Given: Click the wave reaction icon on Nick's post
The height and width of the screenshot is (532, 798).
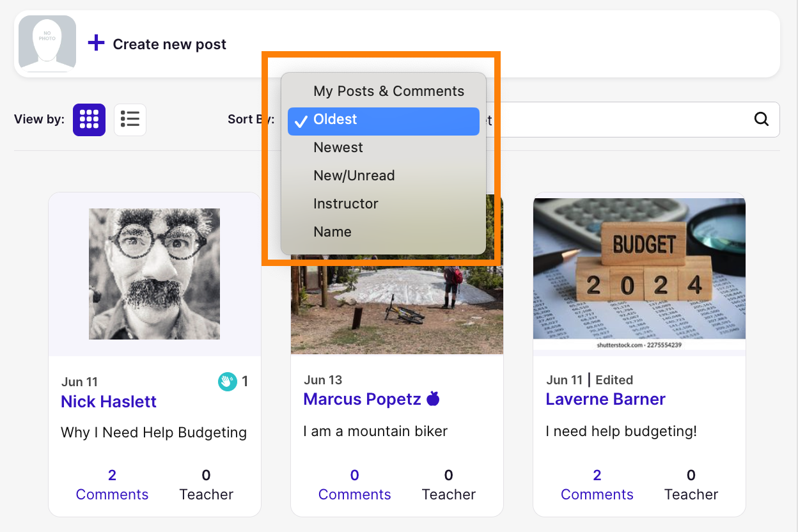Looking at the screenshot, I should click(x=227, y=382).
